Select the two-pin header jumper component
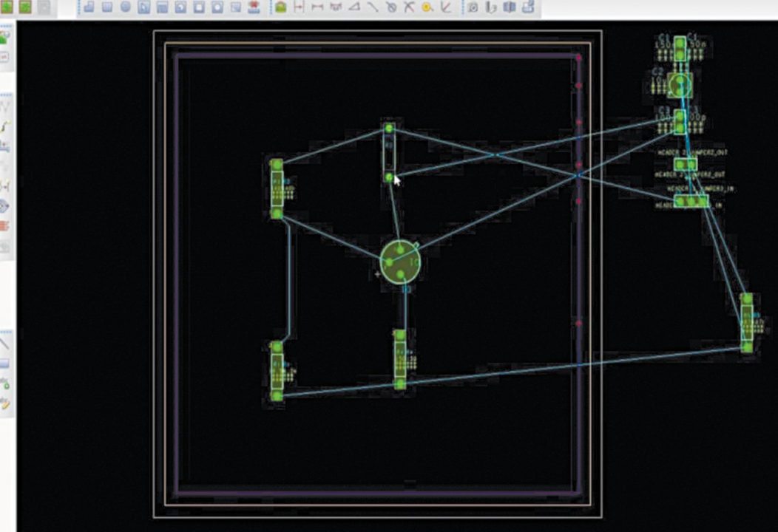Viewport: 778px width, 532px height. (685, 165)
